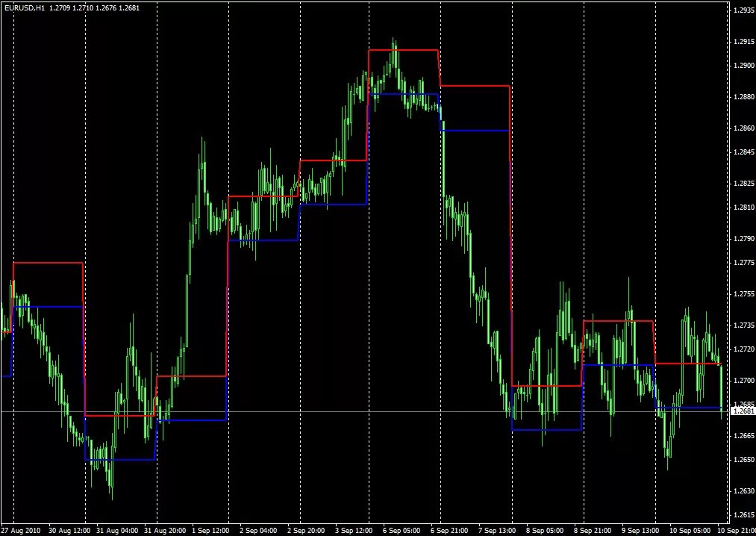Image resolution: width=756 pixels, height=536 pixels.
Task: Click the 6 Sep 21:00 time label
Action: coord(449,531)
